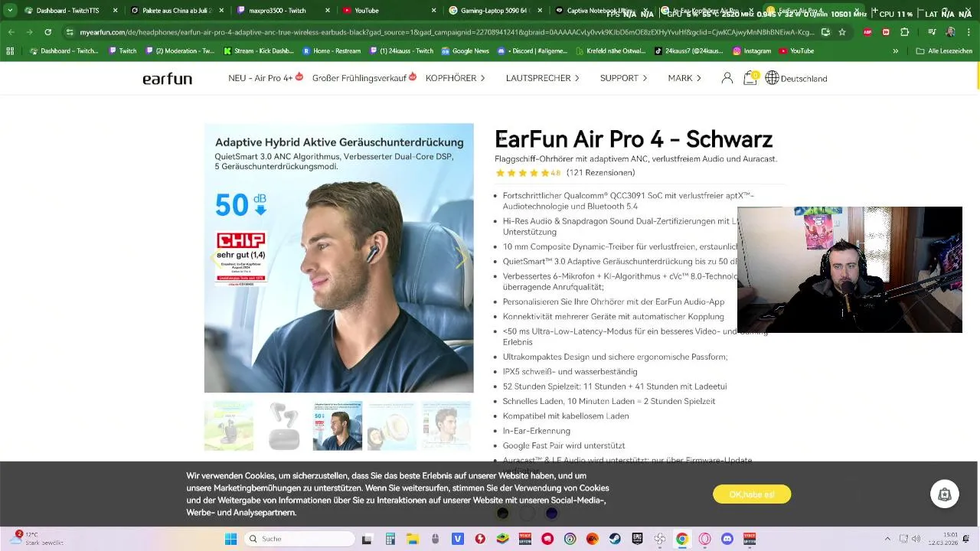Image resolution: width=980 pixels, height=551 pixels.
Task: Open NEU - Air Pro 4+ menu item
Action: point(266,78)
